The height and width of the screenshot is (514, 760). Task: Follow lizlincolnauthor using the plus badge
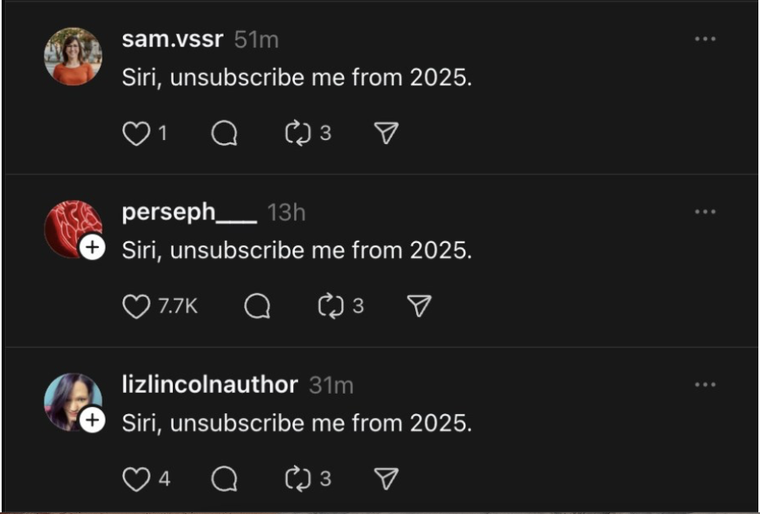tap(92, 420)
